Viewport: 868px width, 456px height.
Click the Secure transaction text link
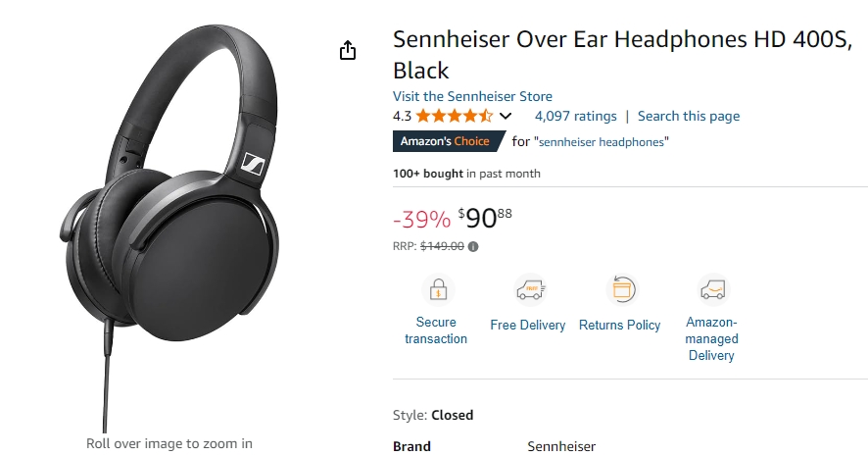click(436, 330)
